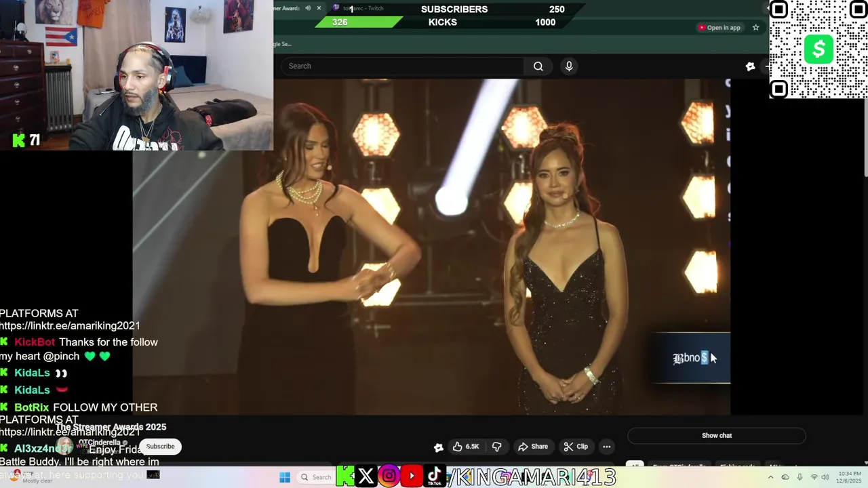The width and height of the screenshot is (868, 488).
Task: Open OTCinderella channel avatar
Action: click(64, 446)
